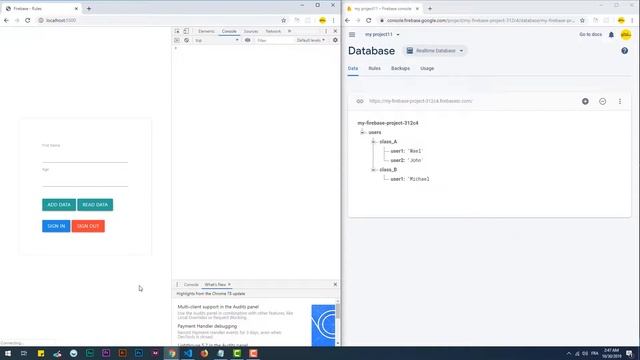Open a new tab in left Chrome window

89,8
